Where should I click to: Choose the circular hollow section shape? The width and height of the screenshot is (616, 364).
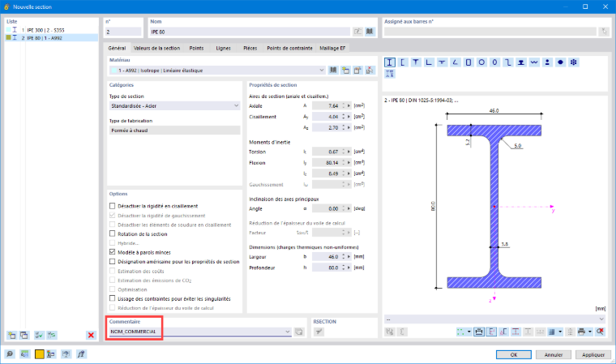[x=481, y=62]
